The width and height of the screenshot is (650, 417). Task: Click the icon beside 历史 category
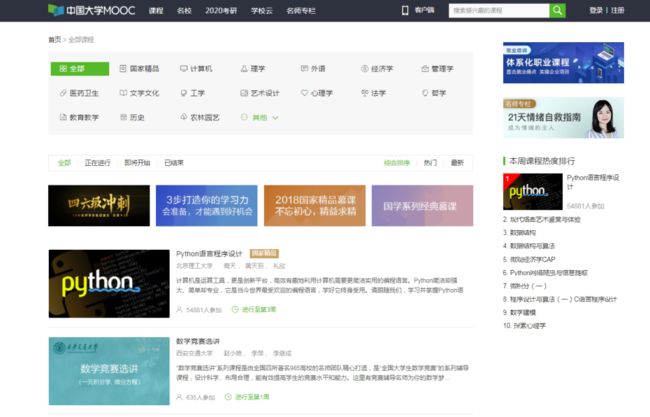click(x=123, y=117)
